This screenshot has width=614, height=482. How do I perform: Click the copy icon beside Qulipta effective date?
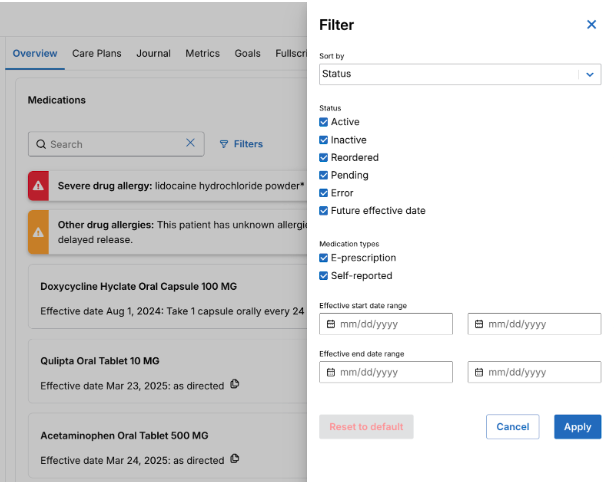[x=235, y=384]
